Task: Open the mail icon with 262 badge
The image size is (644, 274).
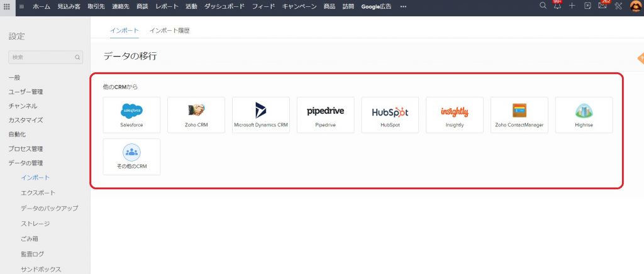Action: tap(602, 5)
